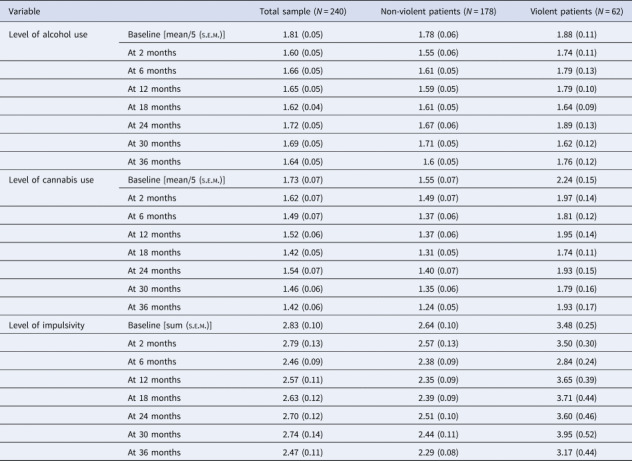Select non-violent value 1.24 (0.05)
The height and width of the screenshot is (461, 632).
pyautogui.click(x=439, y=307)
